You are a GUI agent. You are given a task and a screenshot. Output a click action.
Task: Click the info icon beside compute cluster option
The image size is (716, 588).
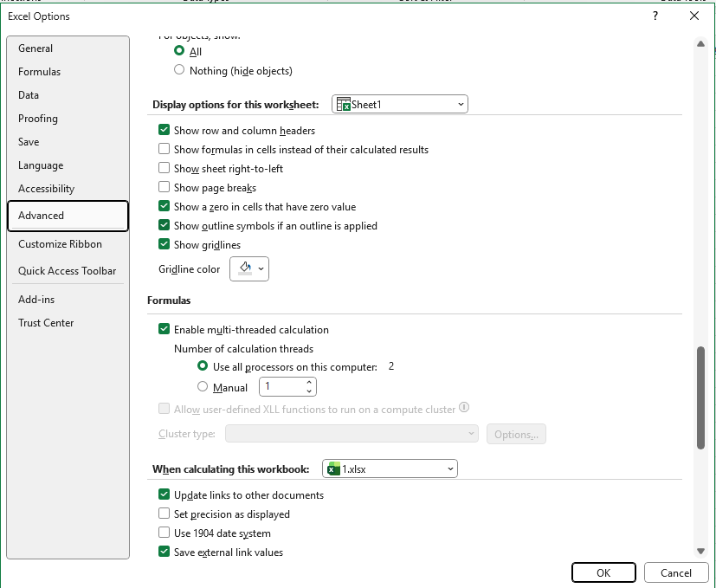tap(465, 408)
